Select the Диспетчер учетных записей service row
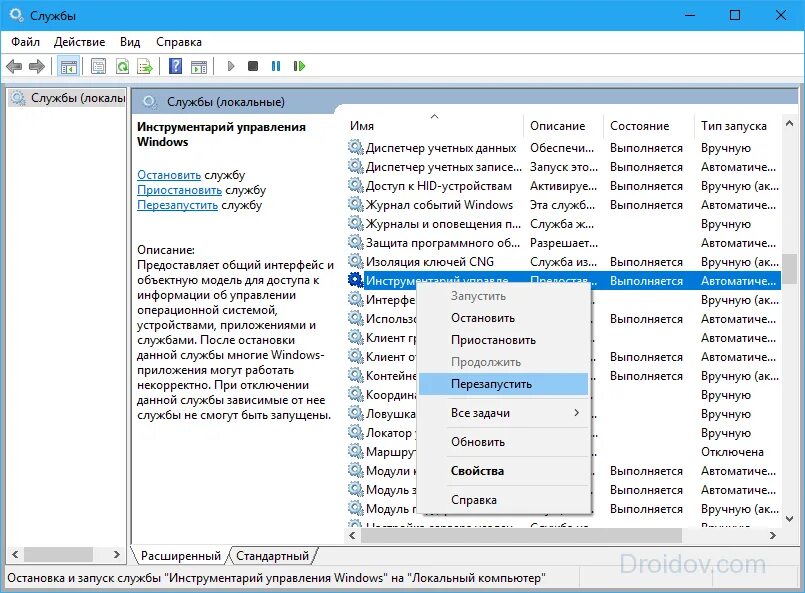 [x=563, y=167]
